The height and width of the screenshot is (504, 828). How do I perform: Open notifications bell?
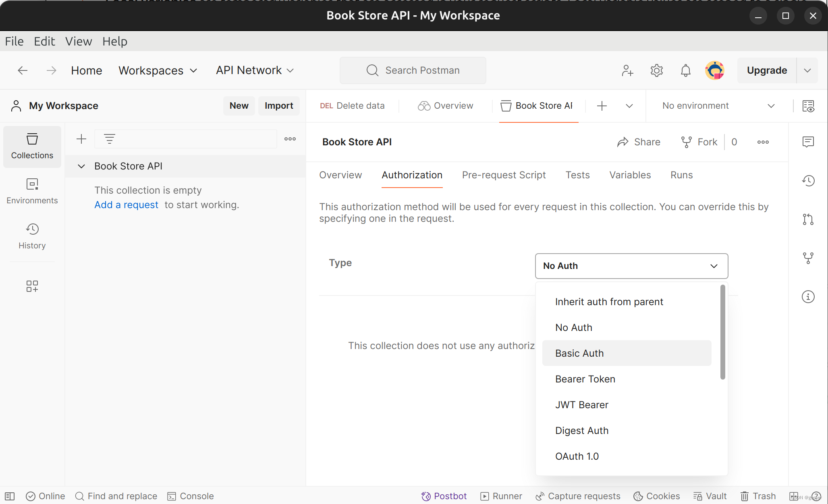click(685, 70)
